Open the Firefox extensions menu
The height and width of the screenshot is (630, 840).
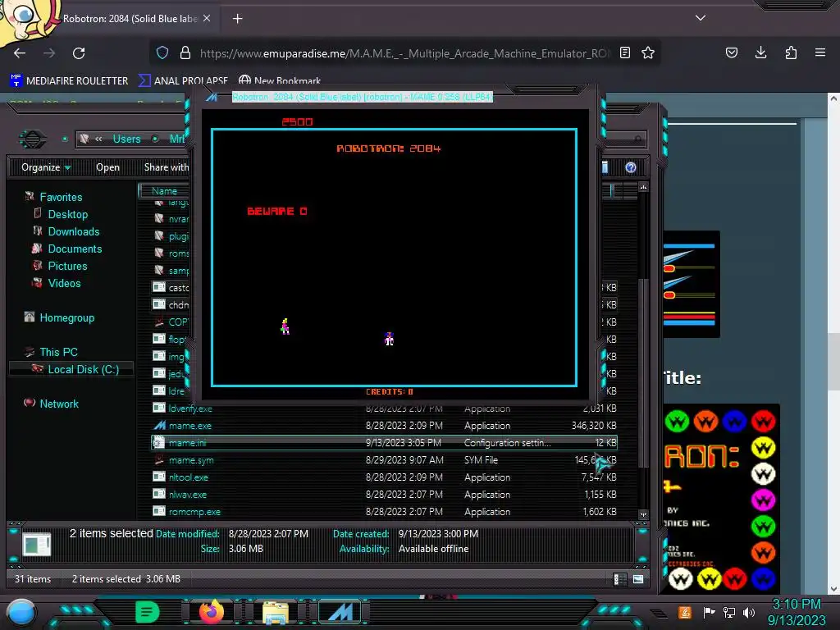791,52
